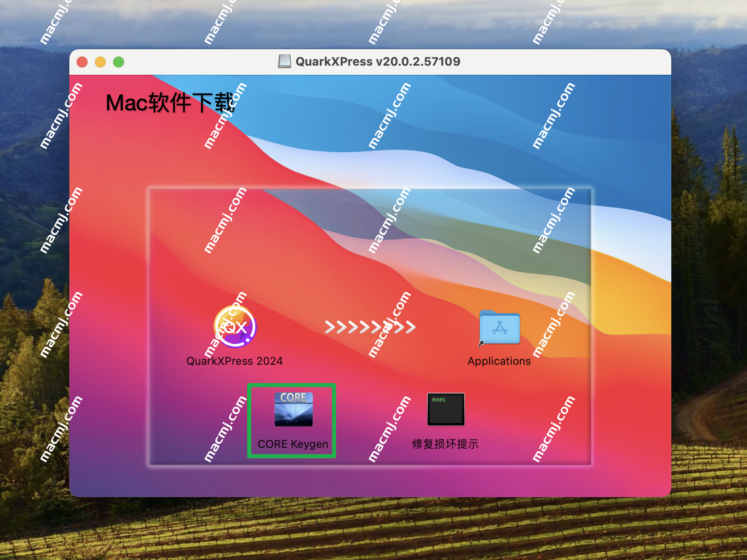The width and height of the screenshot is (747, 560).
Task: Close the QuarkXPress installer window
Action: (x=82, y=62)
